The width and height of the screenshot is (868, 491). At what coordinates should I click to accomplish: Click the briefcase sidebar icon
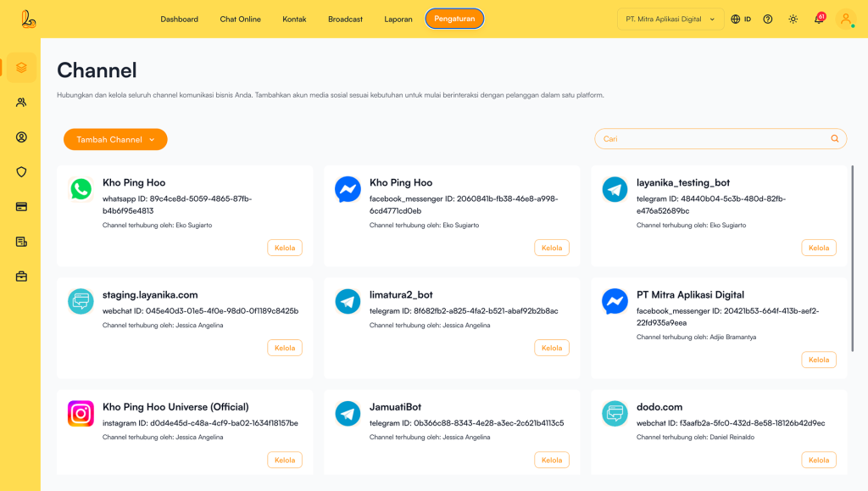(21, 276)
